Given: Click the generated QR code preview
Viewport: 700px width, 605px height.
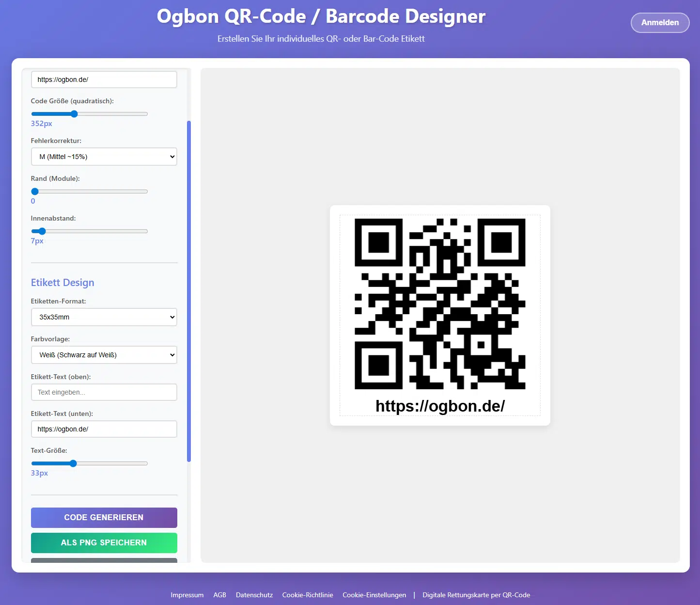Looking at the screenshot, I should pos(439,304).
